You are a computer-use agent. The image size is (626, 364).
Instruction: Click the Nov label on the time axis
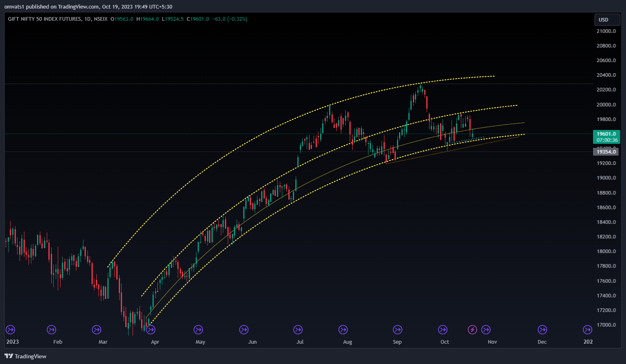[492, 342]
